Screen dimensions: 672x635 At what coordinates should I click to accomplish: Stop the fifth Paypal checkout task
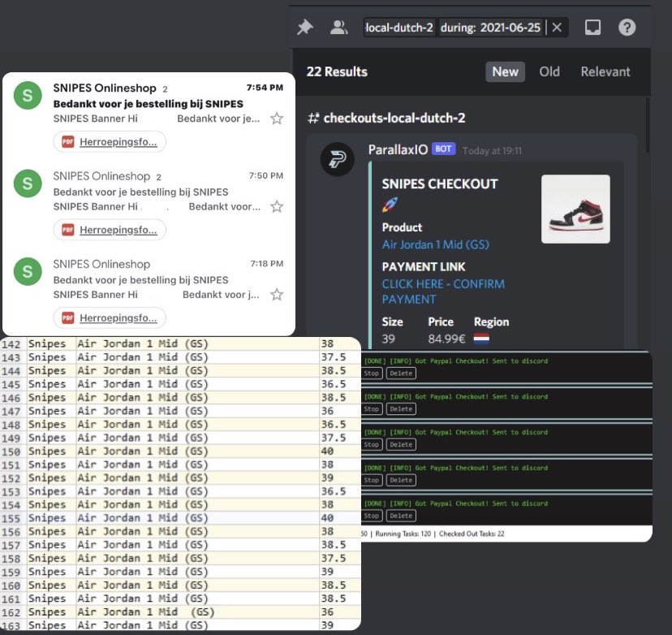pos(371,516)
